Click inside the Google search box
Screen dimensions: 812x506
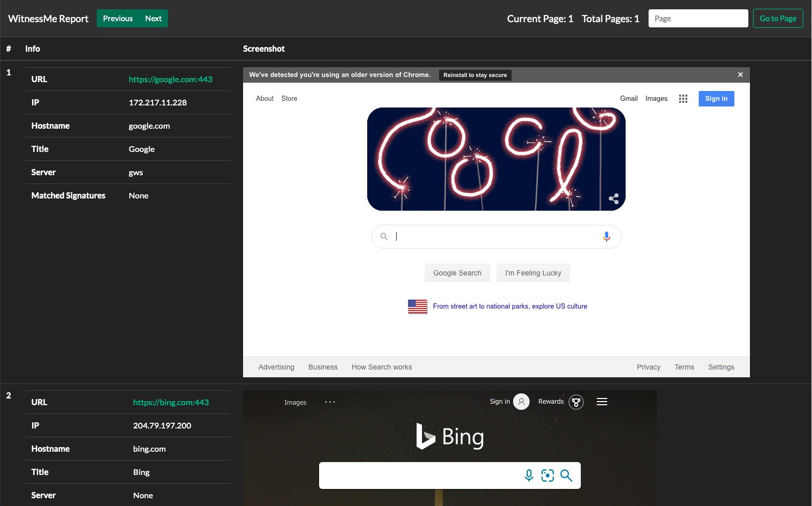(x=497, y=237)
